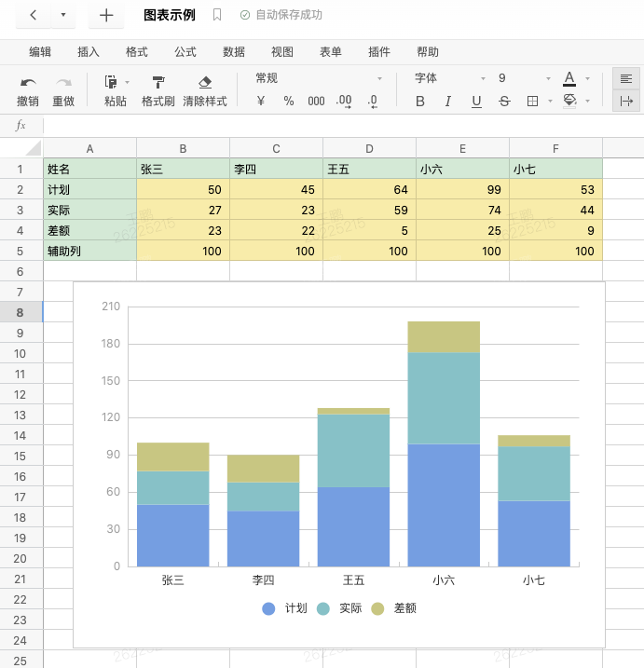Apply 000 thousands separator format
The height and width of the screenshot is (668, 644).
316,101
